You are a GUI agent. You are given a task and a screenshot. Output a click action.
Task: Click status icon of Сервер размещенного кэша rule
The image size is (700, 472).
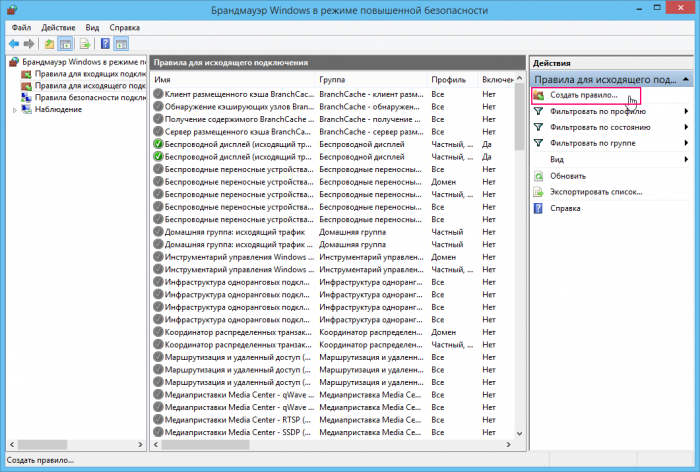[x=158, y=132]
